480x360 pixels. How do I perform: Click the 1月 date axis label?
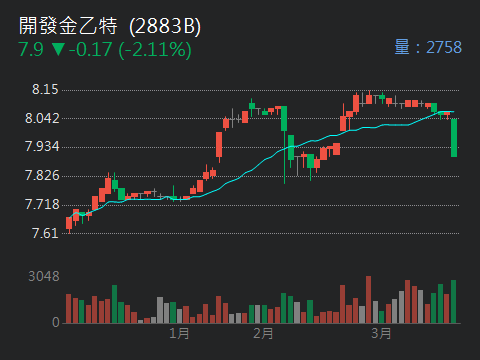179,333
